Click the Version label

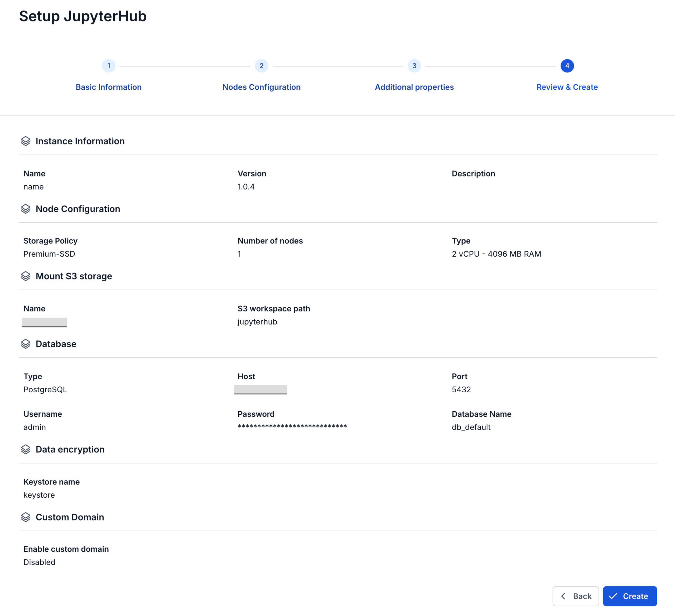252,174
